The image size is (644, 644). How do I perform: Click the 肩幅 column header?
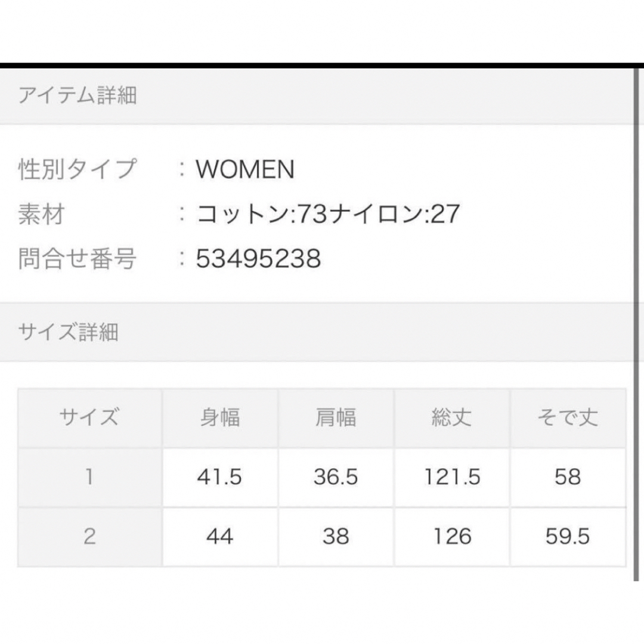tap(336, 417)
